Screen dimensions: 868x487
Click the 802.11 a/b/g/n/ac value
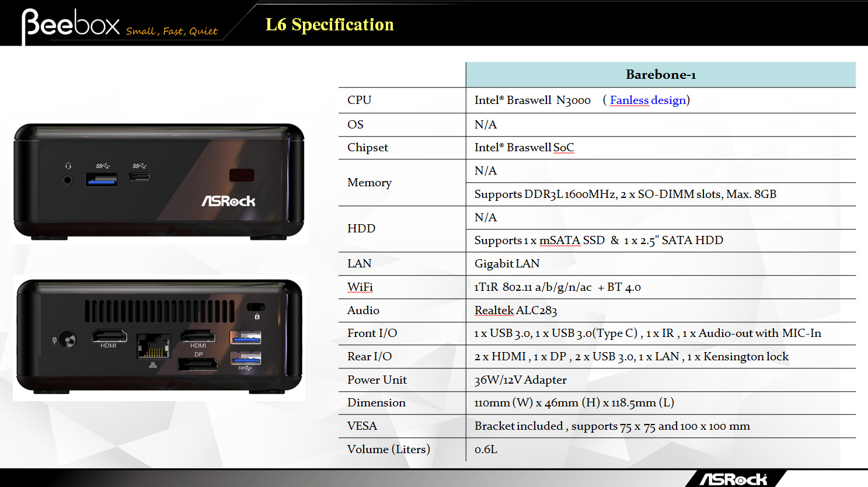coord(557,287)
